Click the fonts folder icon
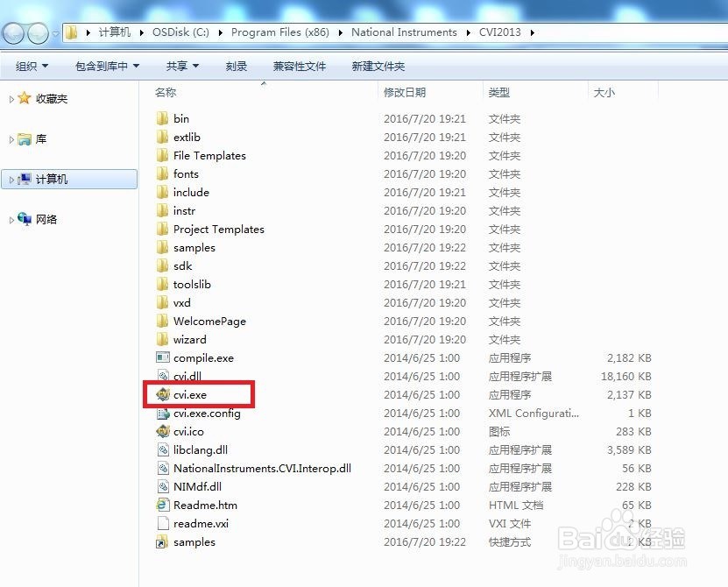The width and height of the screenshot is (728, 587). pyautogui.click(x=162, y=173)
